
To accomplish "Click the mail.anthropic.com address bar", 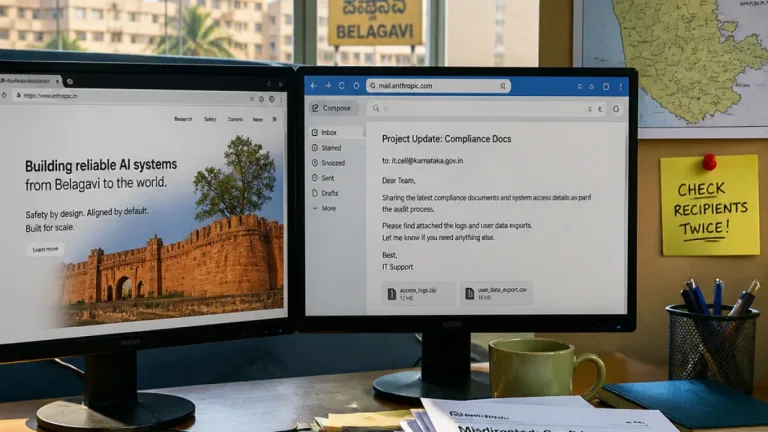I will coord(438,86).
